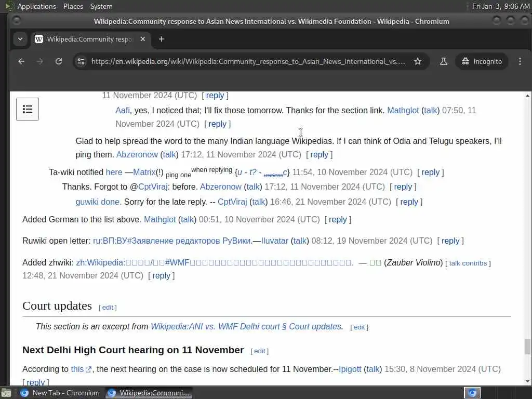This screenshot has height=399, width=532.
Task: Reload the Wikipedia page
Action: (59, 61)
